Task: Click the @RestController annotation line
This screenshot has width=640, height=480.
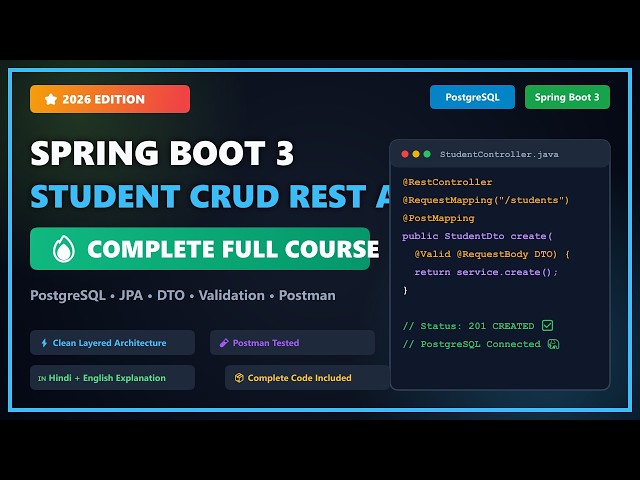Action: click(447, 182)
